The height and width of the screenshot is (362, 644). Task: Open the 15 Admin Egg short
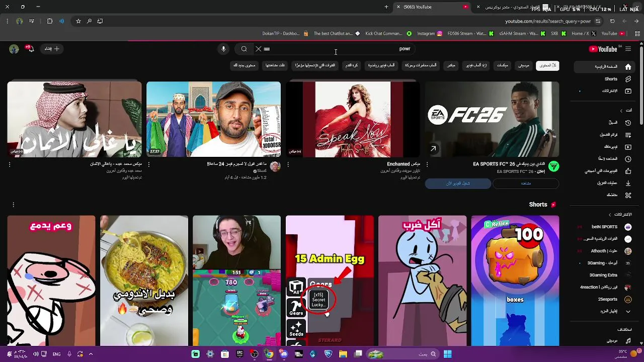click(330, 281)
